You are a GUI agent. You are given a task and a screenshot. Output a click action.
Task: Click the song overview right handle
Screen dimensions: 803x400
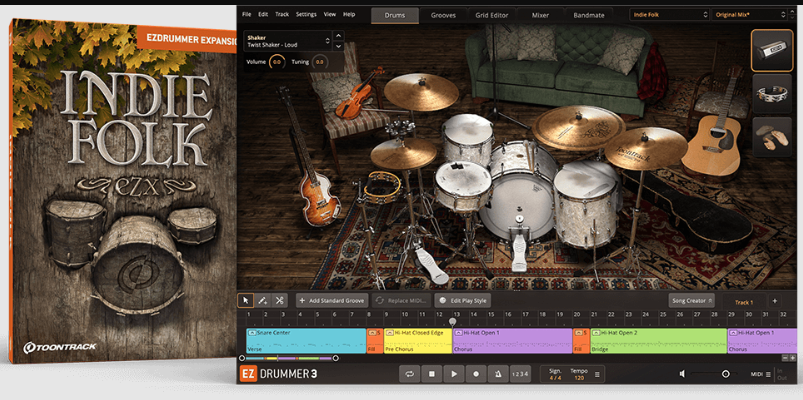click(x=335, y=358)
